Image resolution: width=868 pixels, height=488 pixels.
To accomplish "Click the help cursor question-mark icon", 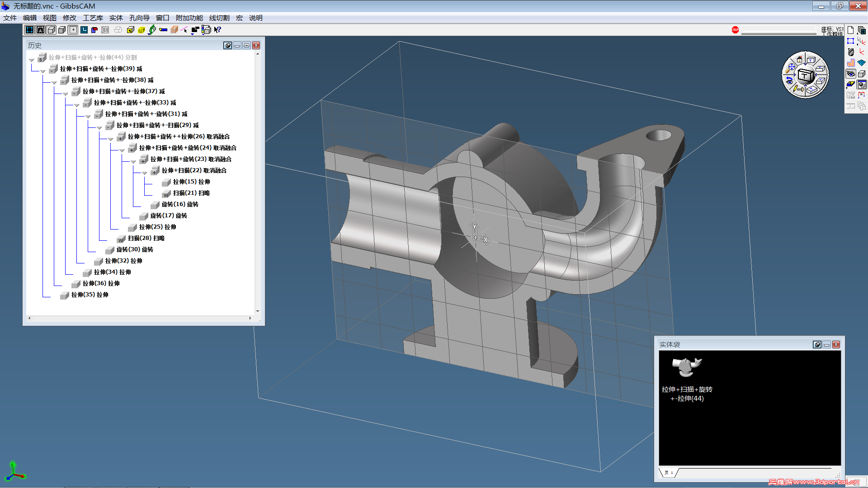I will [x=217, y=30].
